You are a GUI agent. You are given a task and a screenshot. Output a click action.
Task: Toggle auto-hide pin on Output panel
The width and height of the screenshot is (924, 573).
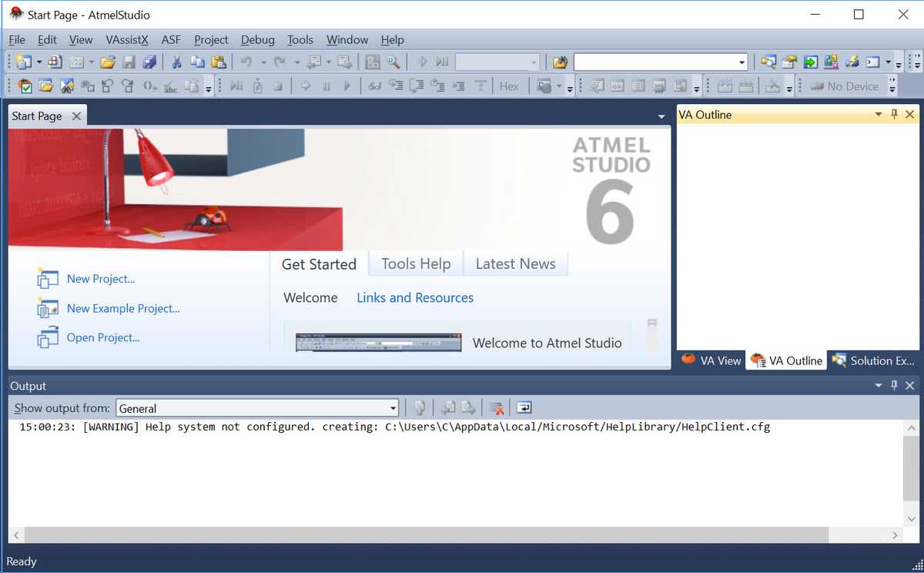coord(894,386)
